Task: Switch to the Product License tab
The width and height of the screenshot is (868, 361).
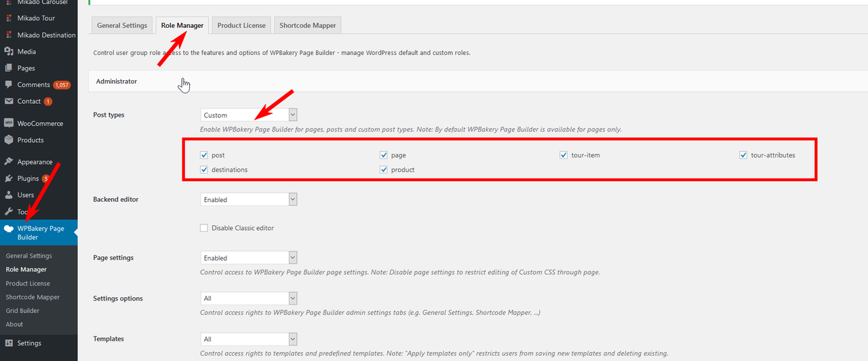Action: tap(241, 25)
